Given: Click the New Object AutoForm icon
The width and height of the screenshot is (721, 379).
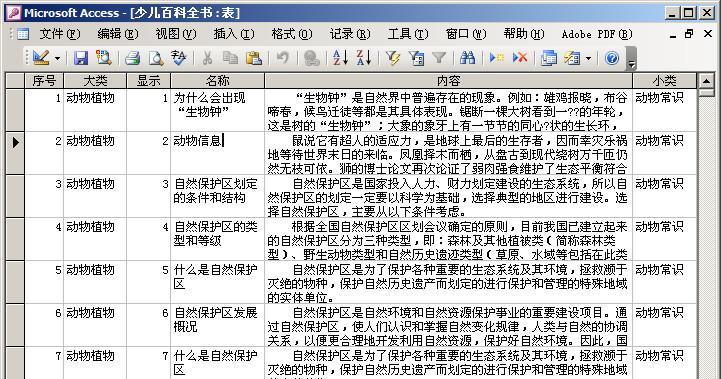Looking at the screenshot, I should 572,58.
